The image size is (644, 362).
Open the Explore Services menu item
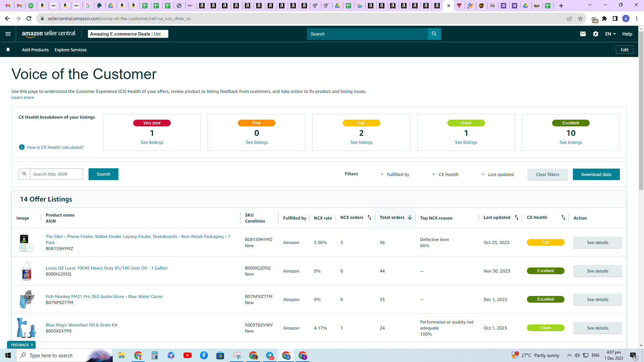(71, 50)
